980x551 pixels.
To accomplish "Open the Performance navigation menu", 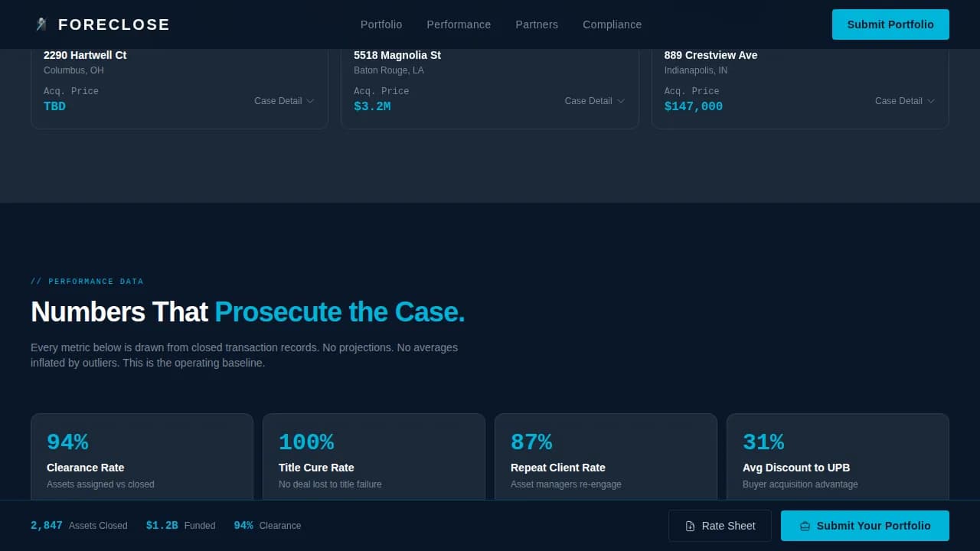I will click(x=459, y=24).
